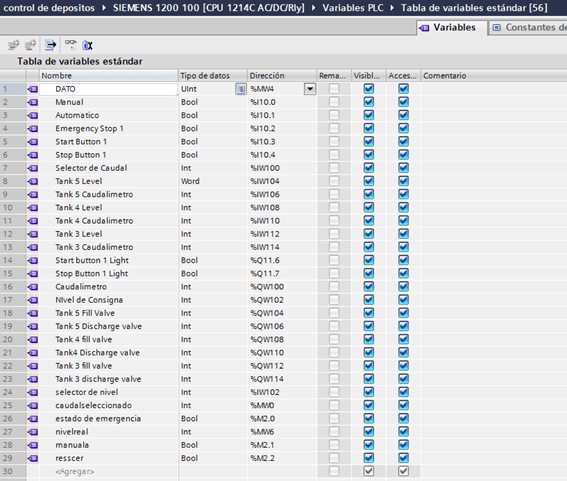The width and height of the screenshot is (567, 481).
Task: Sort by the Nombre column header
Action: pyautogui.click(x=108, y=76)
